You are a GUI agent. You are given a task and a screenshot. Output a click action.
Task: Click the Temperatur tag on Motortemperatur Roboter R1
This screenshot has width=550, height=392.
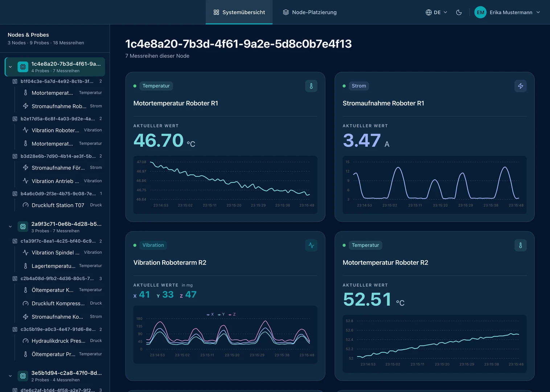tap(156, 86)
